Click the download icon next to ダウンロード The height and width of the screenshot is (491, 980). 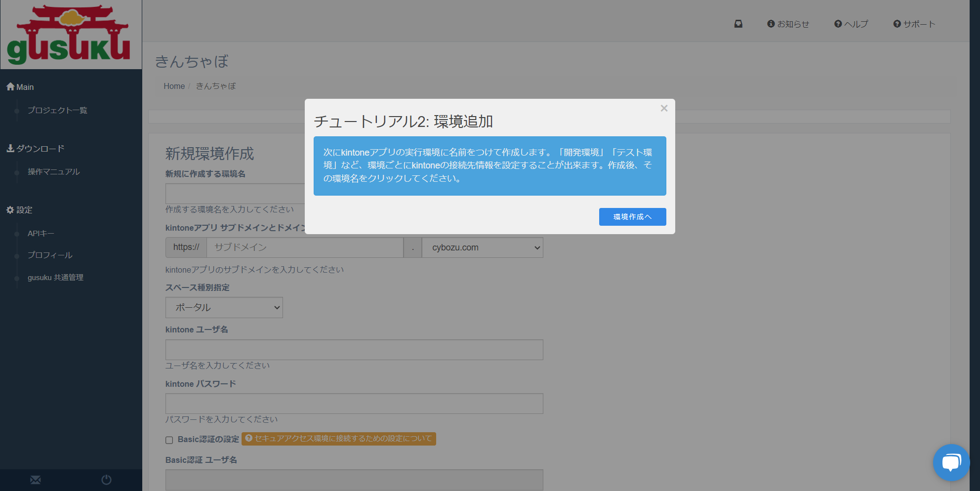coord(10,148)
